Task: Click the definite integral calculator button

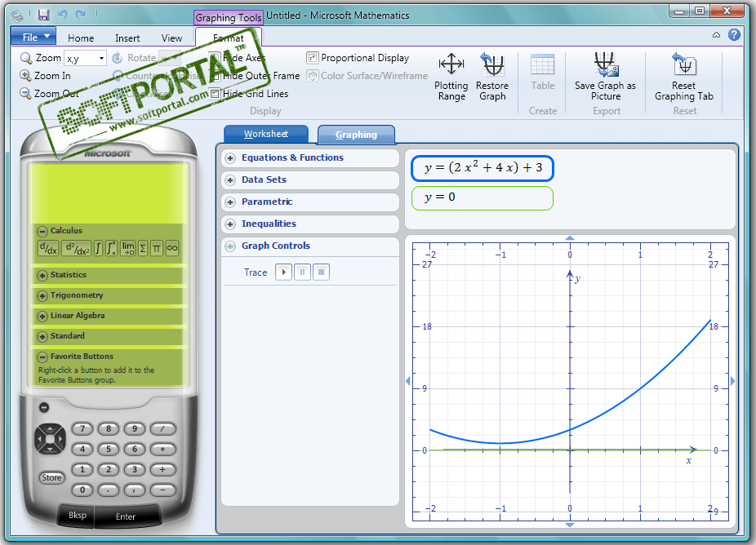Action: [x=111, y=249]
